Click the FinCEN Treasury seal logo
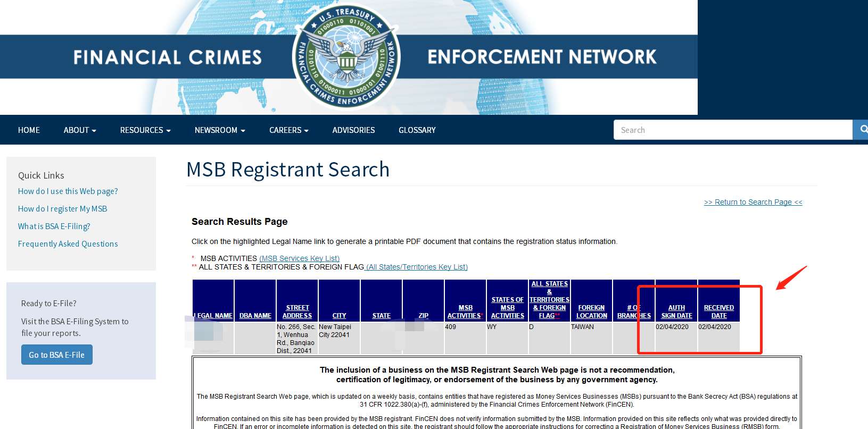 346,56
